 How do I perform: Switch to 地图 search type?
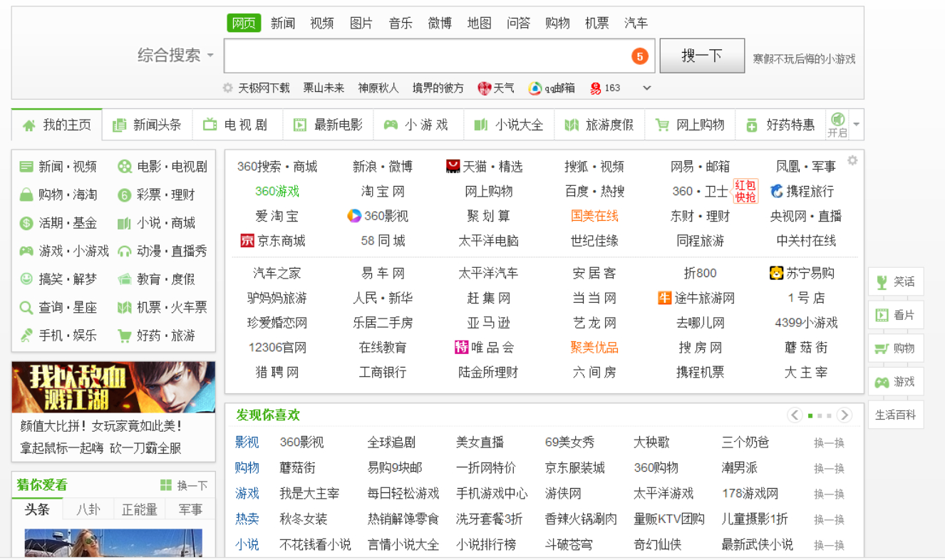click(x=480, y=23)
